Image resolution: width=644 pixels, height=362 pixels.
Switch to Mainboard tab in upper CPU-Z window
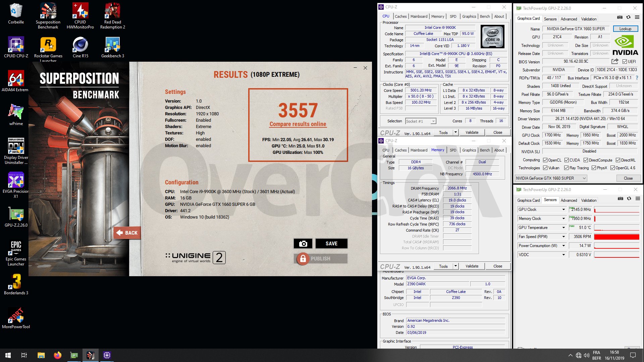[419, 16]
